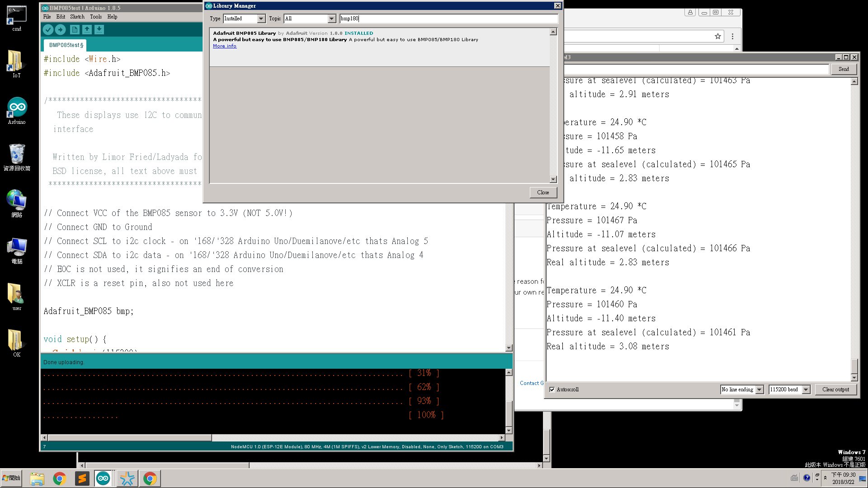Click the Adafruit BMP085 Library entry title
Screen dimensions: 868x488
pos(244,33)
